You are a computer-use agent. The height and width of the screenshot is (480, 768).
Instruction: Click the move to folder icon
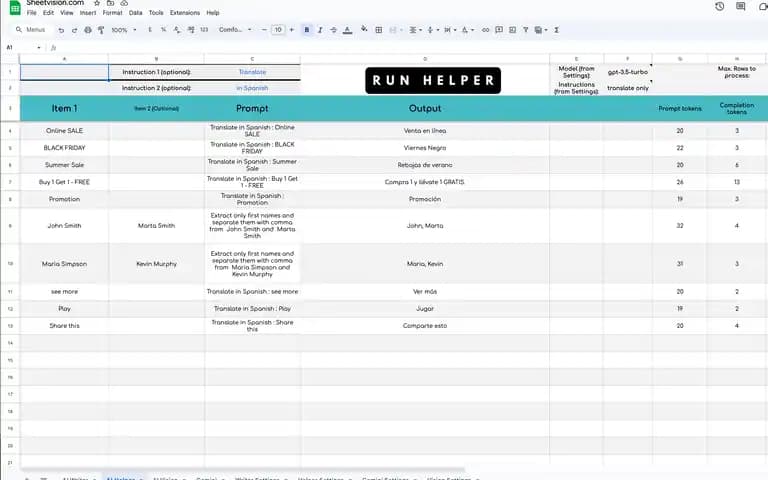click(x=111, y=3)
